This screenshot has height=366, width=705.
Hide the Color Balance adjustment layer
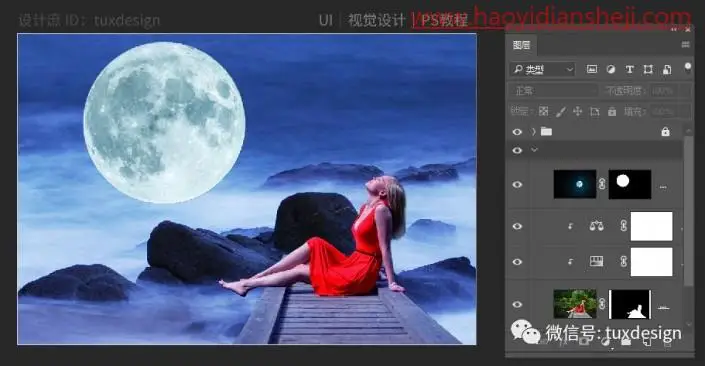tap(517, 226)
